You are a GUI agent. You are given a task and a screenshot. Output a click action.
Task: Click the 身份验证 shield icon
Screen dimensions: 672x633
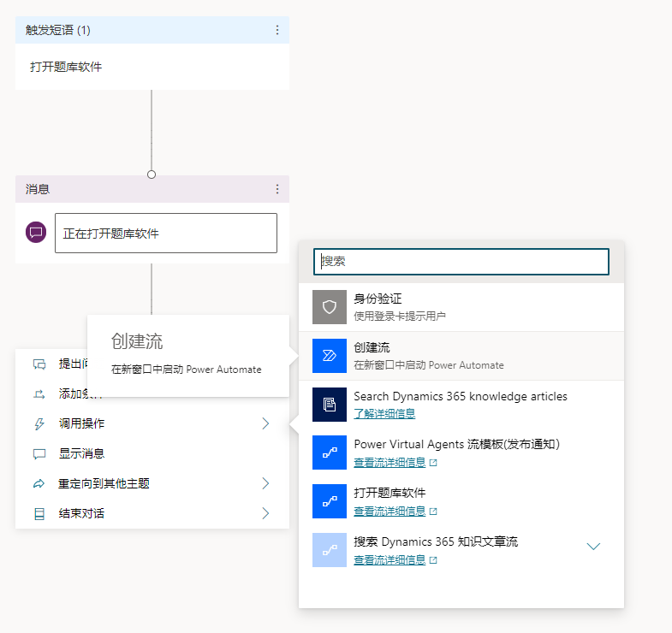329,307
